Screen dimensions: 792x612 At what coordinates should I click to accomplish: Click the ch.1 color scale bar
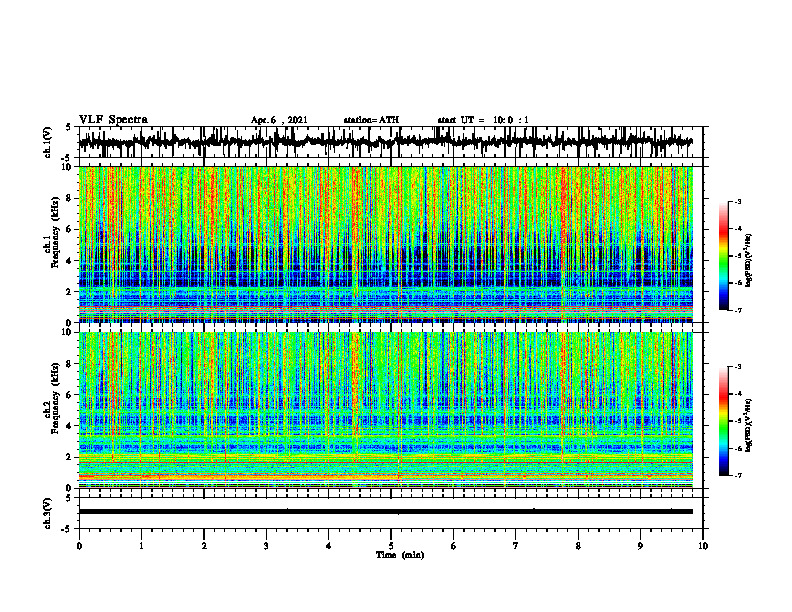click(x=724, y=256)
